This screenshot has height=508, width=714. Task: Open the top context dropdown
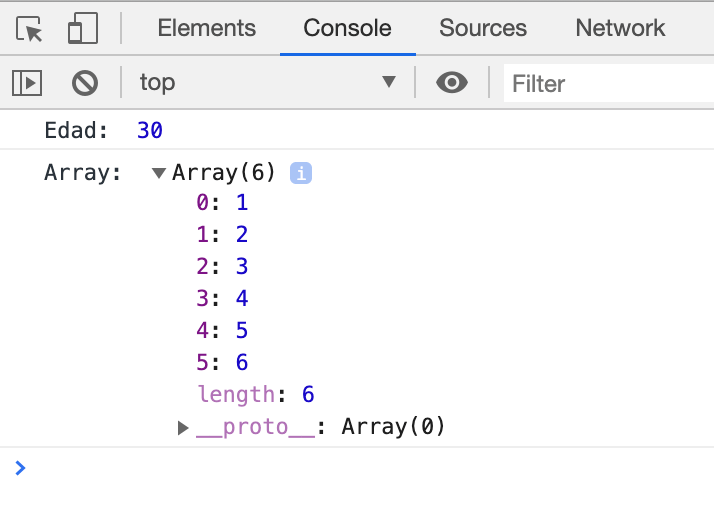[x=268, y=82]
